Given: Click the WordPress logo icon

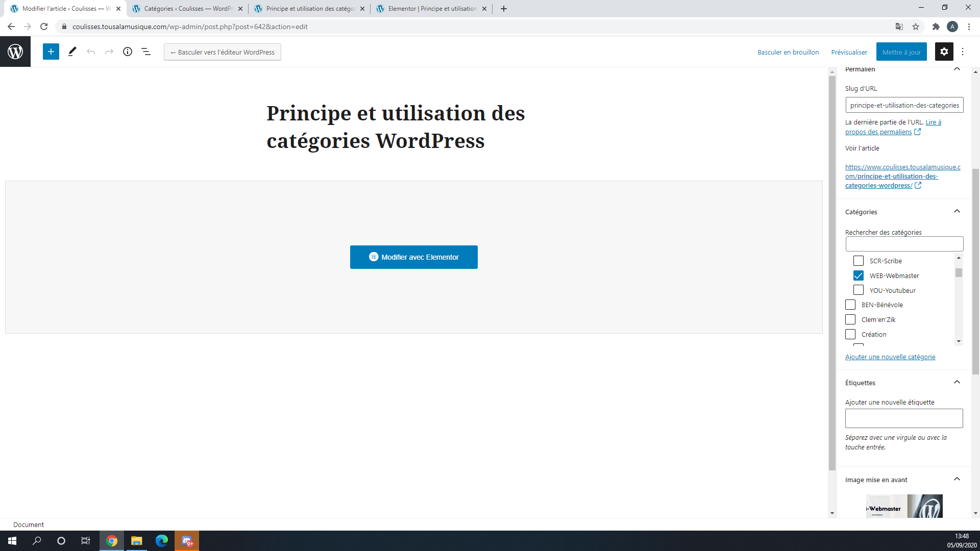Looking at the screenshot, I should click(15, 52).
